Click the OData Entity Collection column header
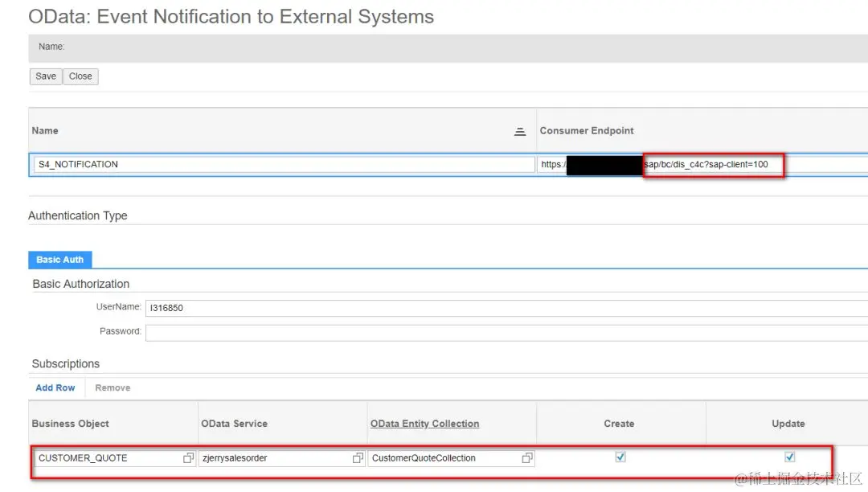Screen dimensions: 868x492 424,424
